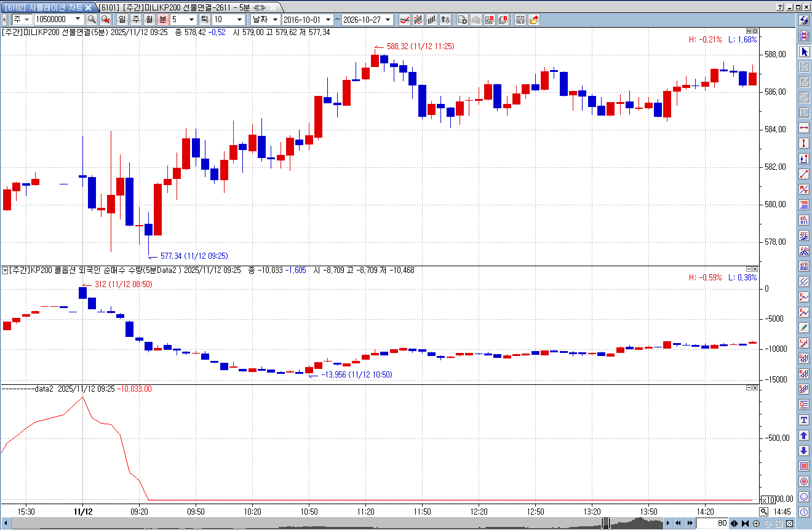Click the magnifier icon with red mark
Image resolution: width=812 pixels, height=530 pixels.
pos(105,20)
